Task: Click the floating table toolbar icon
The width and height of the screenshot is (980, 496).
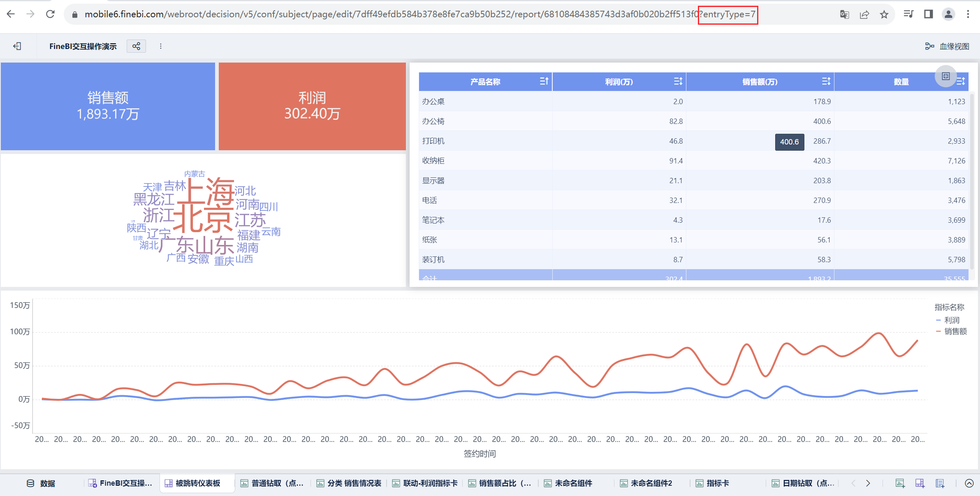Action: tap(945, 76)
